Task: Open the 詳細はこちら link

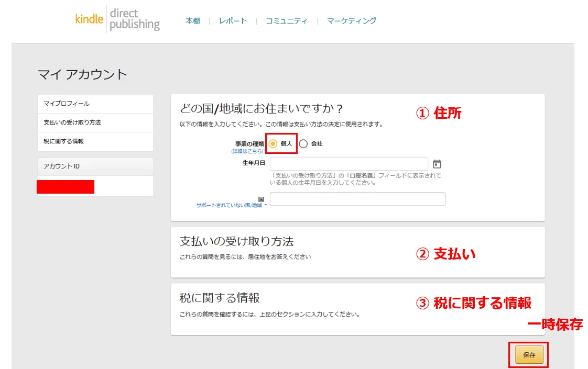Action: click(x=247, y=151)
